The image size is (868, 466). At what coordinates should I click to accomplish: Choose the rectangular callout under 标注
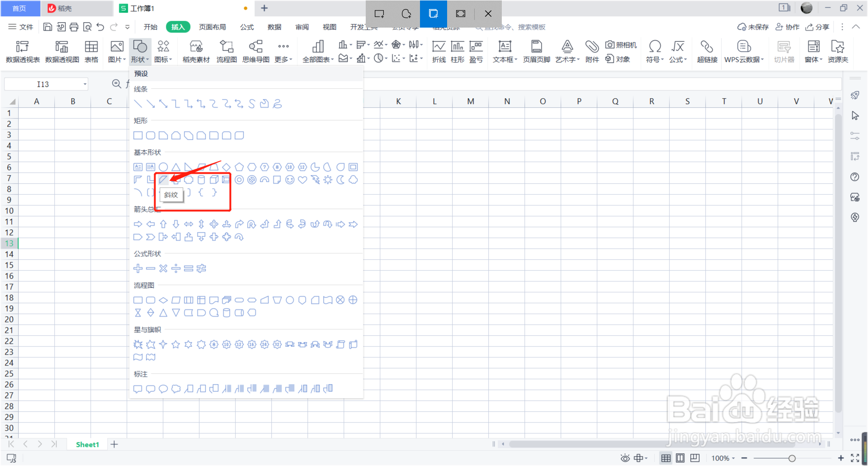tap(138, 389)
